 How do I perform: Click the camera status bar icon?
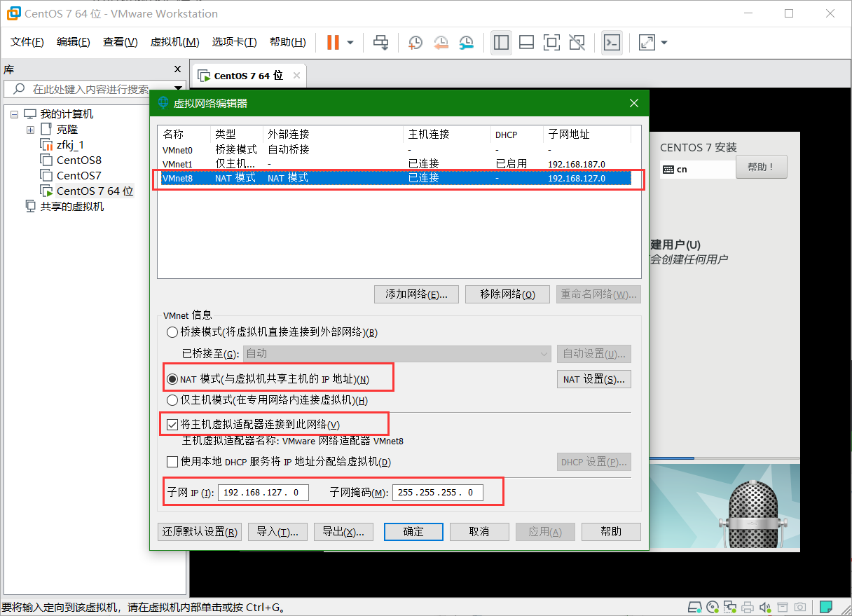(x=799, y=607)
